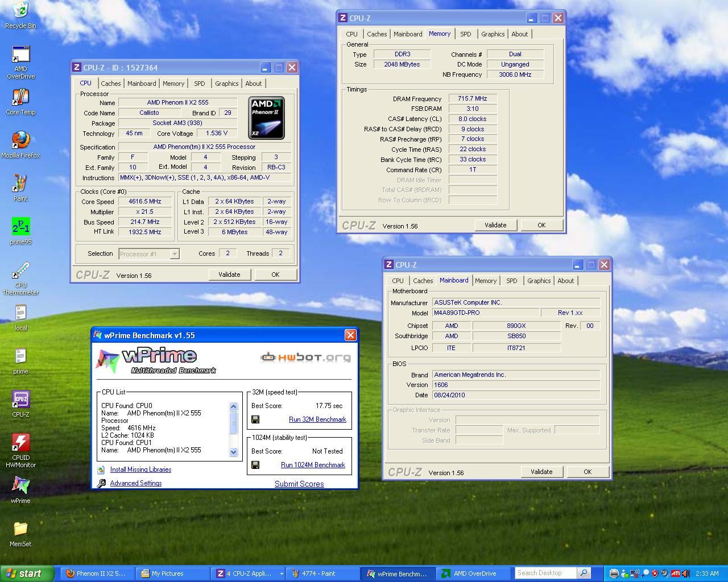The image size is (728, 582).
Task: Click Submit Scores link in wPrime
Action: click(299, 484)
